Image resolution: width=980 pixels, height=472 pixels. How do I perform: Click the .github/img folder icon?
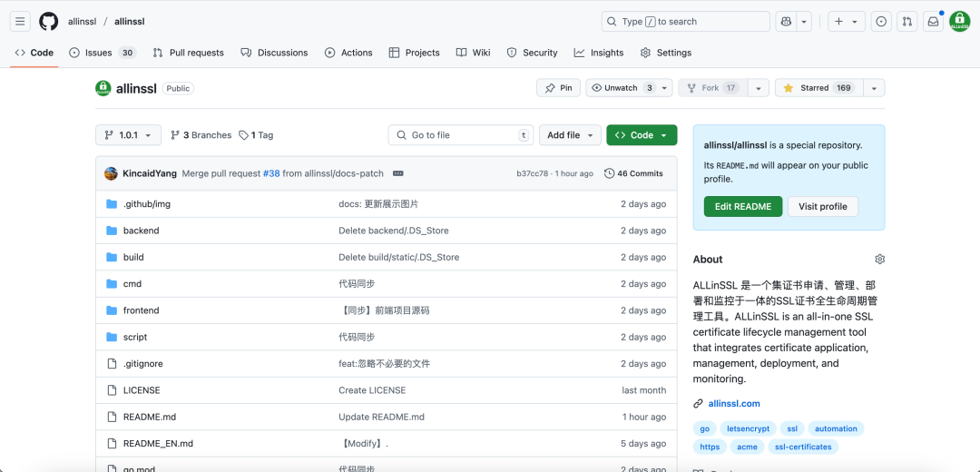coord(112,204)
